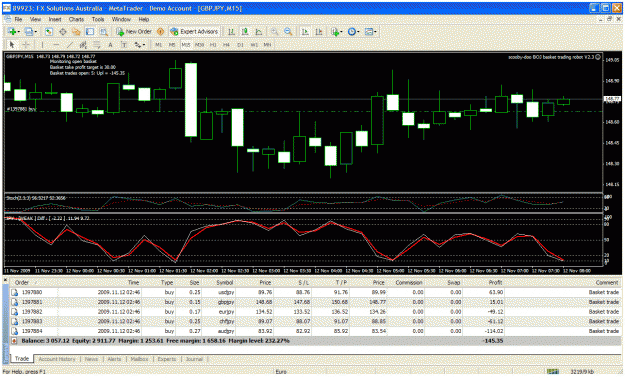Switch timeframe to MN
Image resolution: width=625 pixels, height=378 pixels.
[267, 45]
